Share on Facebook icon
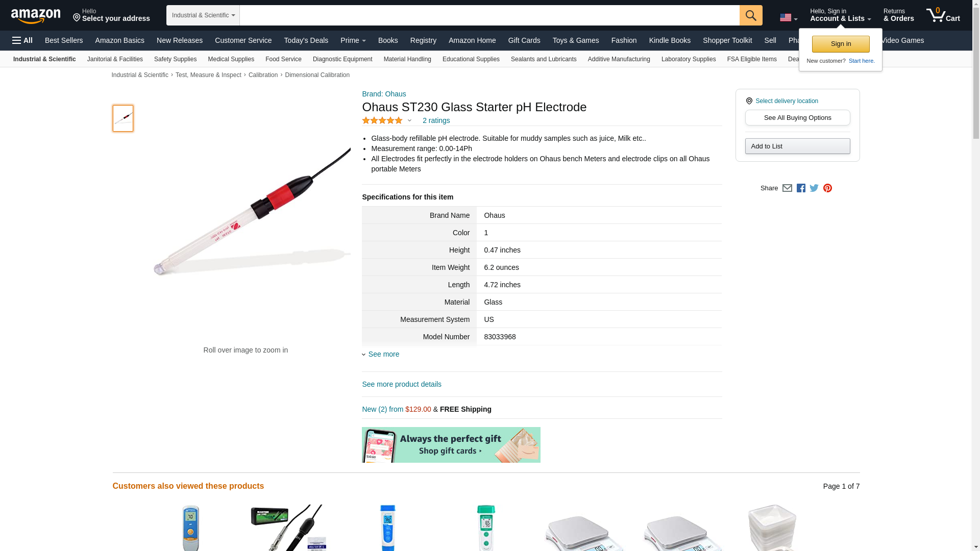980x551 pixels. click(801, 188)
